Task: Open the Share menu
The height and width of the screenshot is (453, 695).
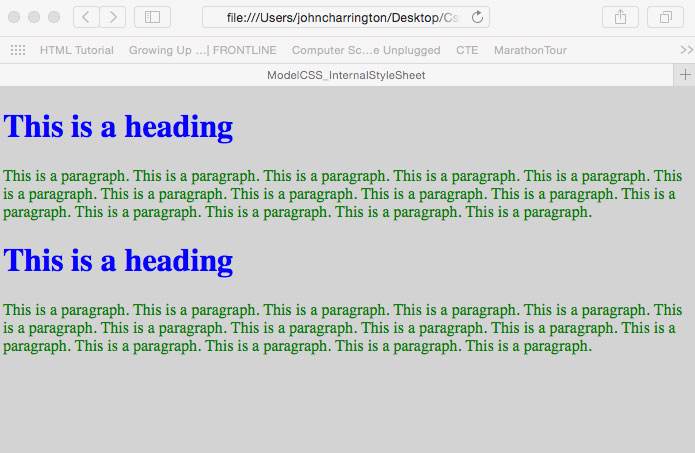Action: [620, 17]
